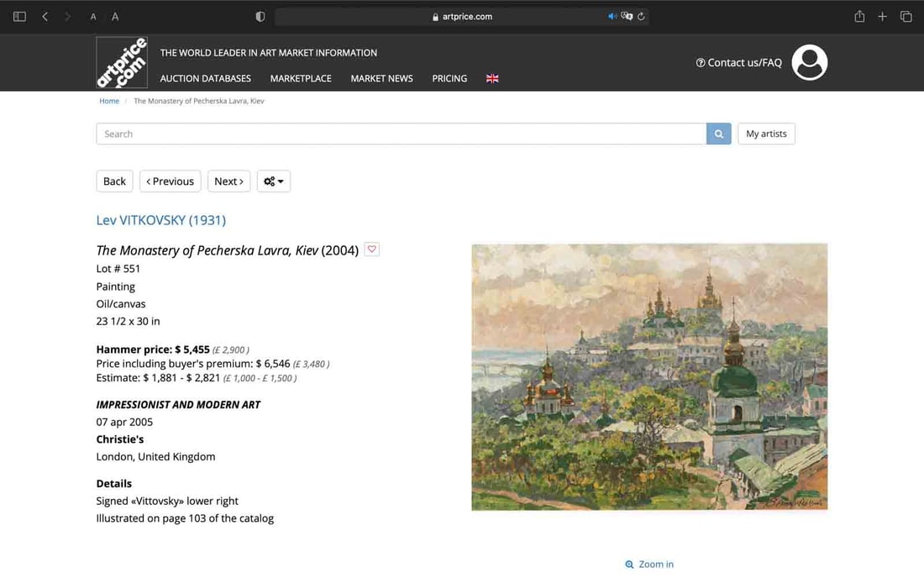The image size is (924, 578).
Task: Open a new tab with plus icon
Action: point(882,17)
